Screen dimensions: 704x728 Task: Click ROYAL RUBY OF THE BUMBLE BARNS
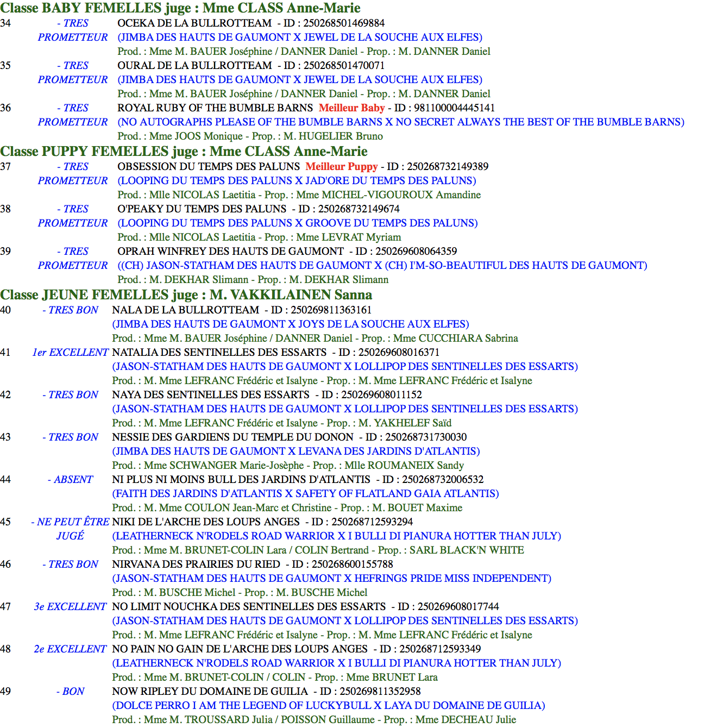pyautogui.click(x=215, y=108)
